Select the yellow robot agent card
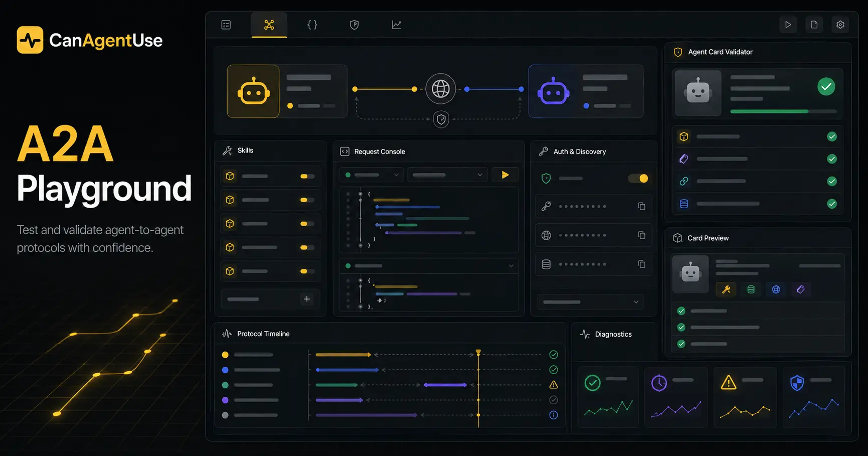 (x=287, y=91)
